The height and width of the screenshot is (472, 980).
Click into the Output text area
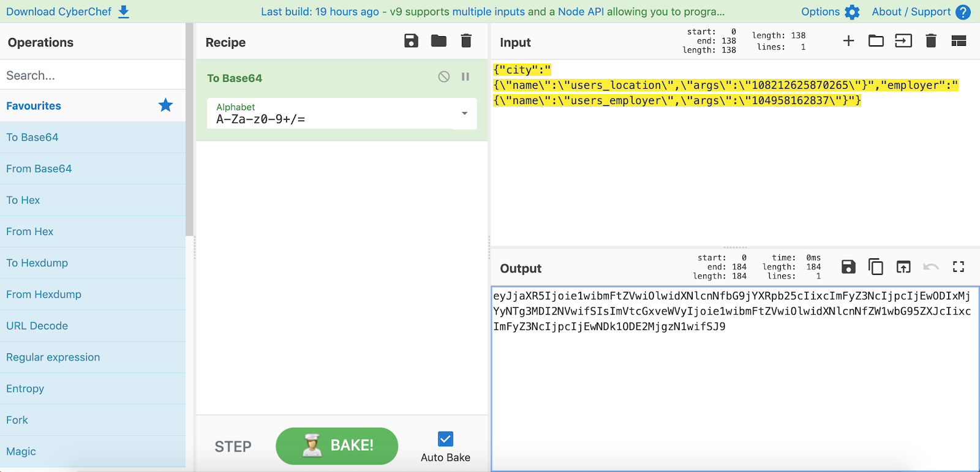735,378
